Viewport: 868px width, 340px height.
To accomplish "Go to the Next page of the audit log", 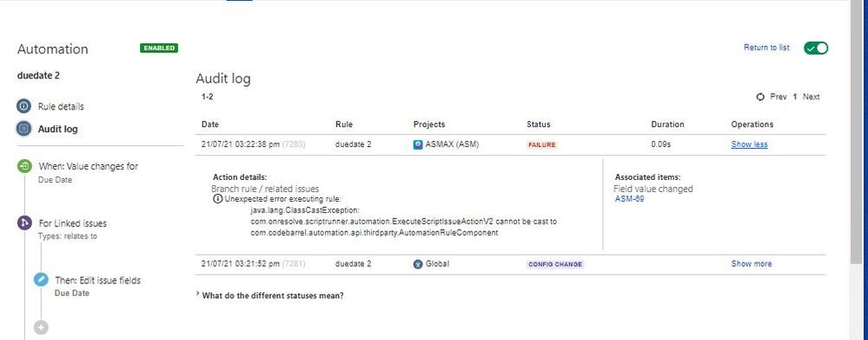I will (x=811, y=97).
